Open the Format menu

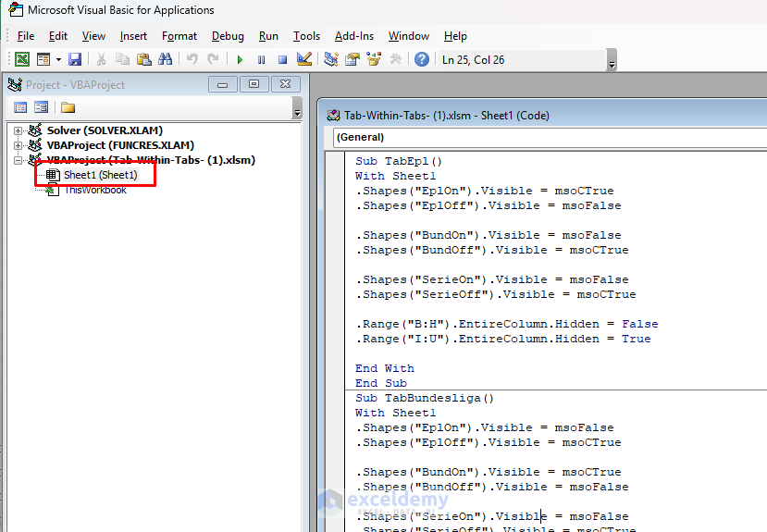(179, 36)
